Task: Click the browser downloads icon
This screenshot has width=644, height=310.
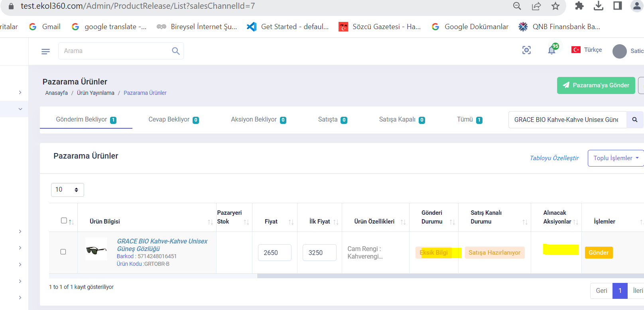Action: (598, 6)
